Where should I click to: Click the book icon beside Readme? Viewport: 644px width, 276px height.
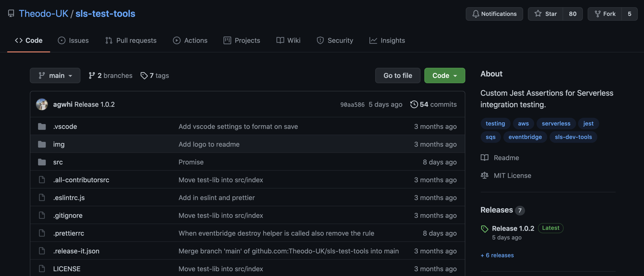click(x=484, y=157)
